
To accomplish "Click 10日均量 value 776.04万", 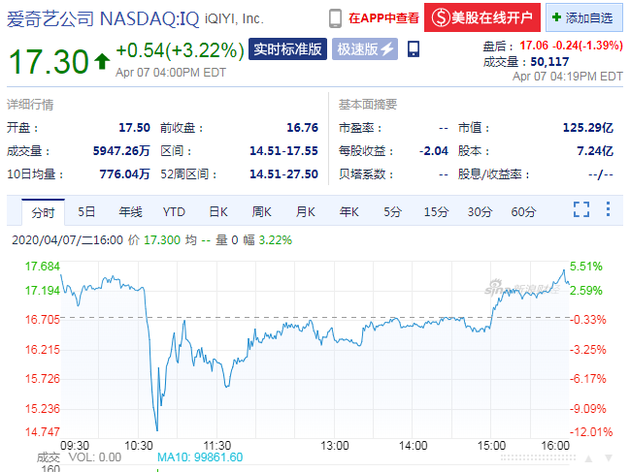I will click(x=125, y=174).
